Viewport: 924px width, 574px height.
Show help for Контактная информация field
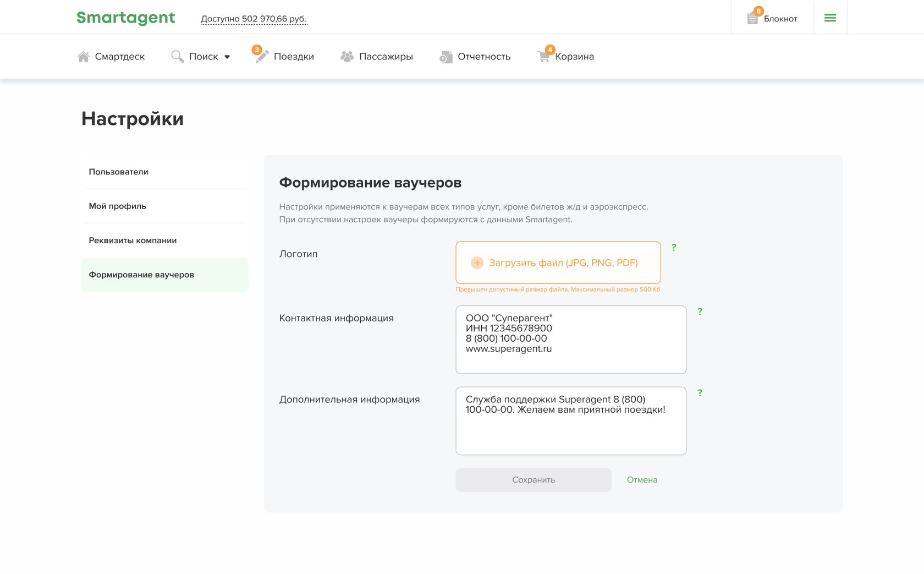tap(700, 311)
